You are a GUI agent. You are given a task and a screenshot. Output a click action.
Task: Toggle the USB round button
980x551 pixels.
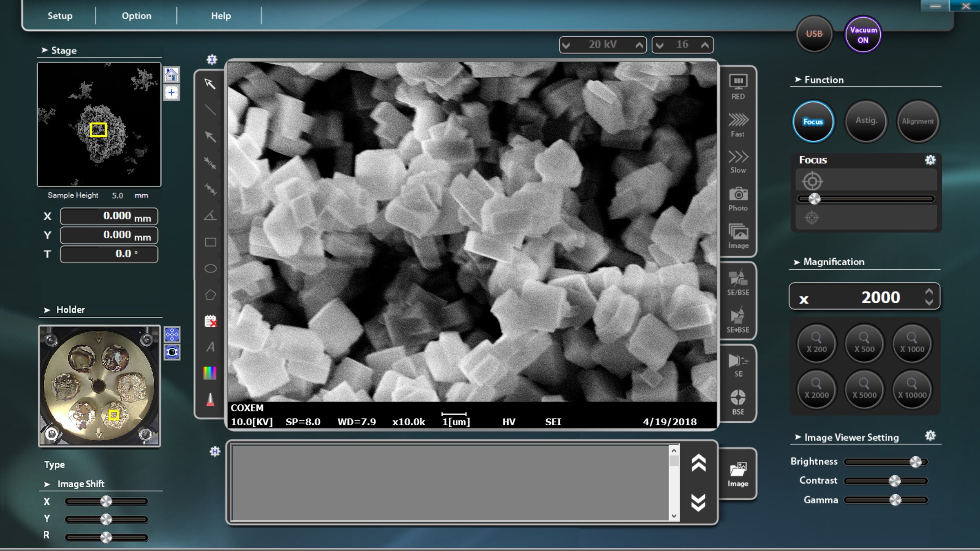pyautogui.click(x=814, y=34)
